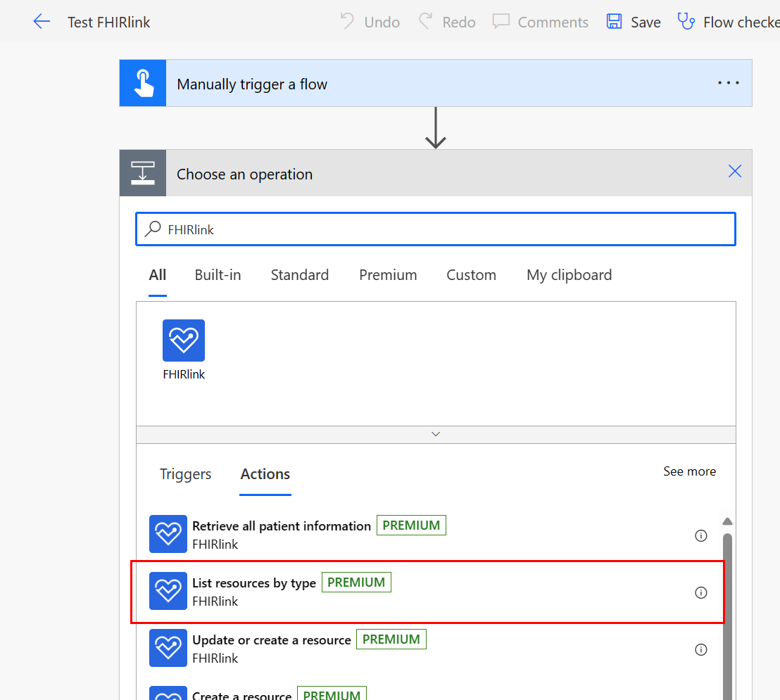Viewport: 780px width, 700px height.
Task: Click PREMIUM badge beside Update or create a resource
Action: pyautogui.click(x=391, y=639)
